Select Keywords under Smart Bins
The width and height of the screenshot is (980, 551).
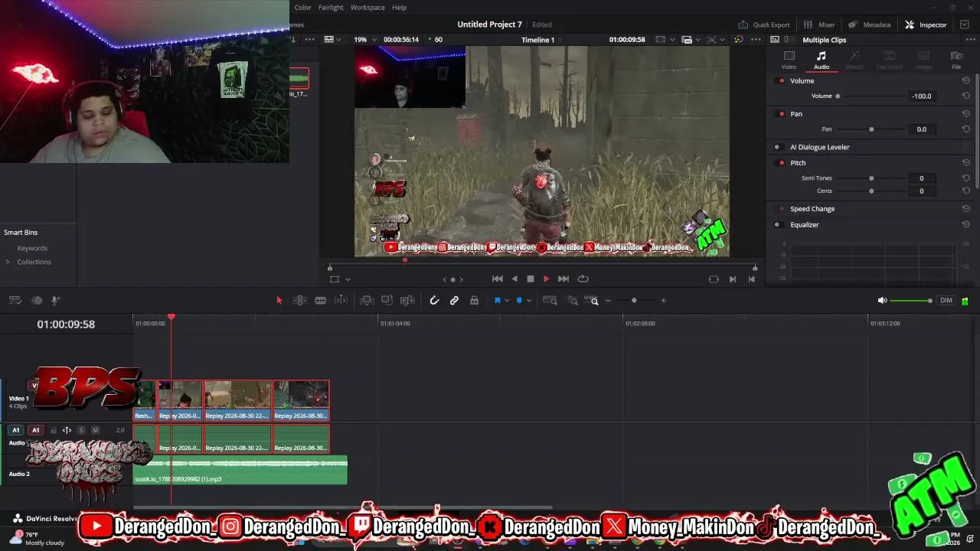tap(32, 248)
